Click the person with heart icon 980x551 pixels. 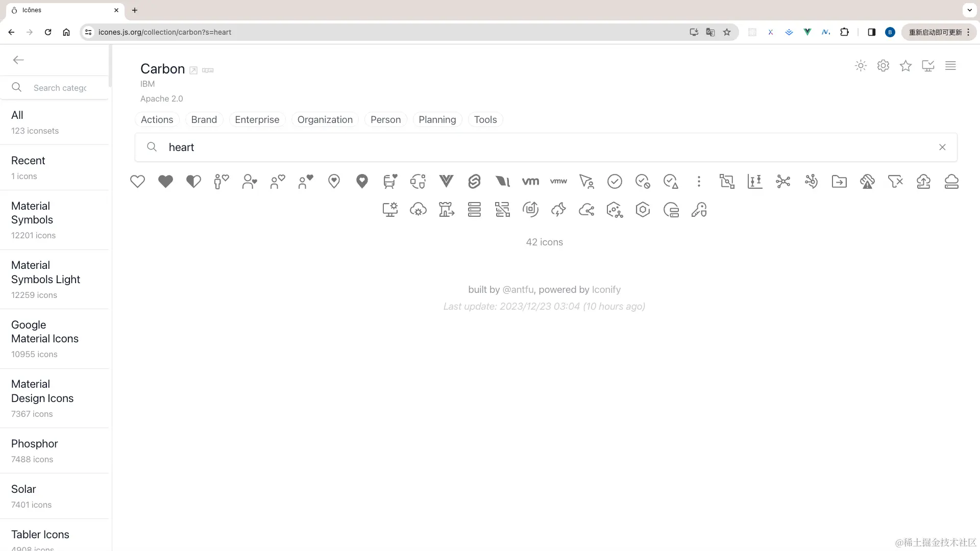pos(222,181)
